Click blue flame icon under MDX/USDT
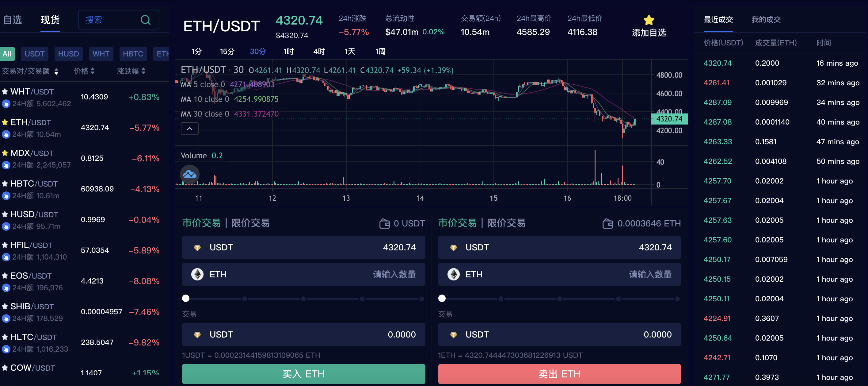868x386 pixels. (x=6, y=165)
